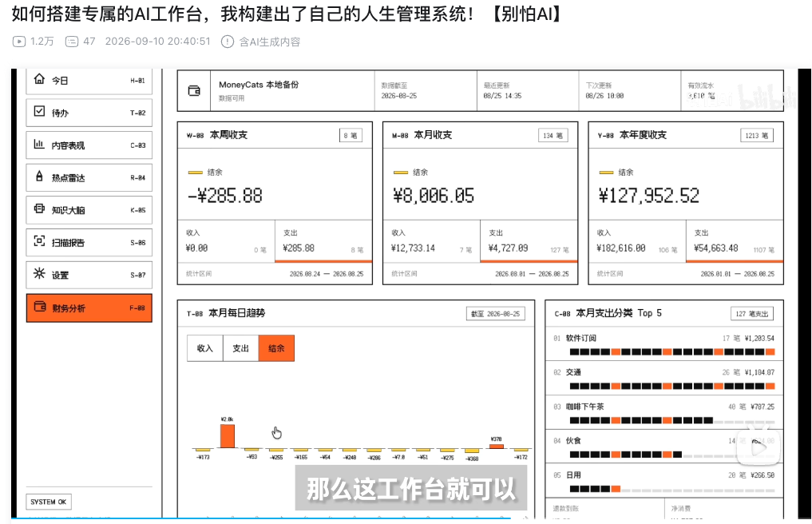Click the 软件订阅 category label
The width and height of the screenshot is (812, 524).
[580, 338]
